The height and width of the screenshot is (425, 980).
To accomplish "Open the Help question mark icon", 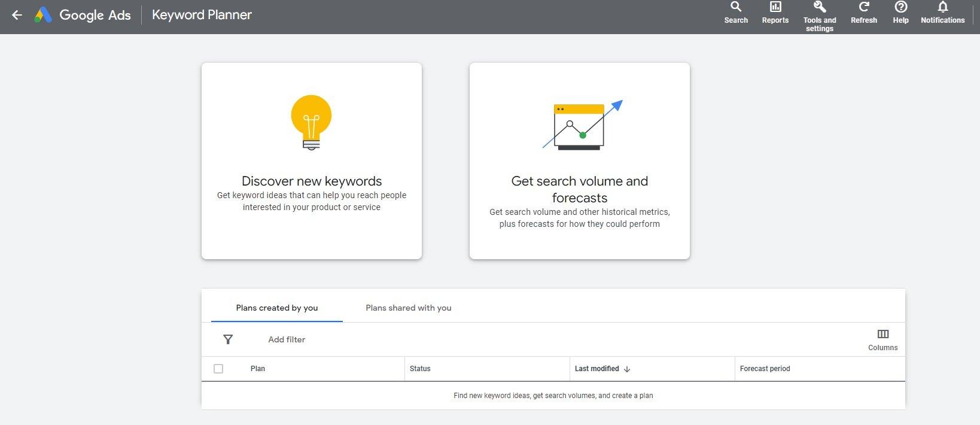I will (x=901, y=7).
